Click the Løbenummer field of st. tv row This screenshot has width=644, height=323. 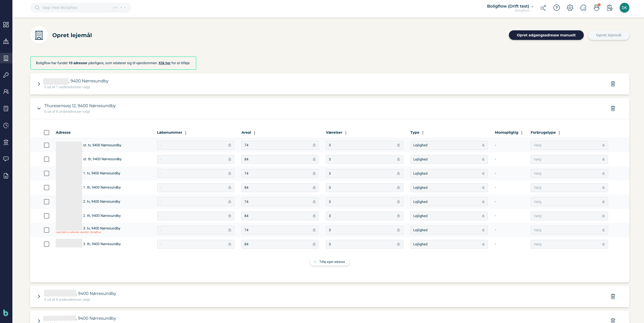pyautogui.click(x=195, y=145)
